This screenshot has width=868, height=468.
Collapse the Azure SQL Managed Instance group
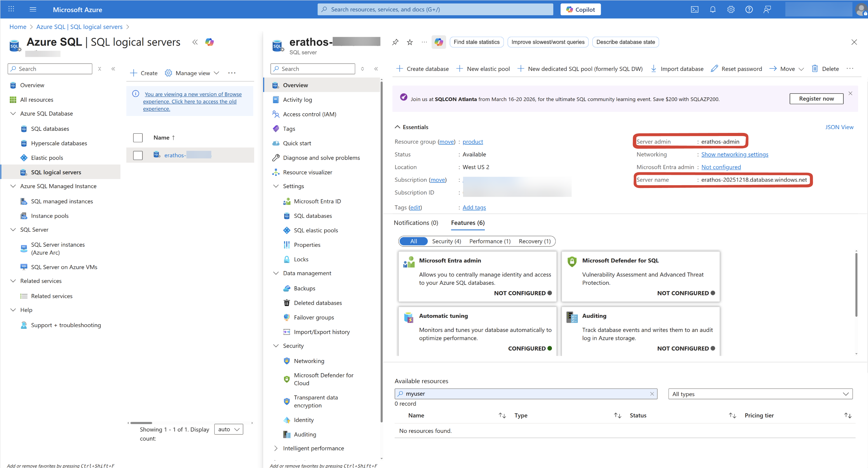[13, 186]
